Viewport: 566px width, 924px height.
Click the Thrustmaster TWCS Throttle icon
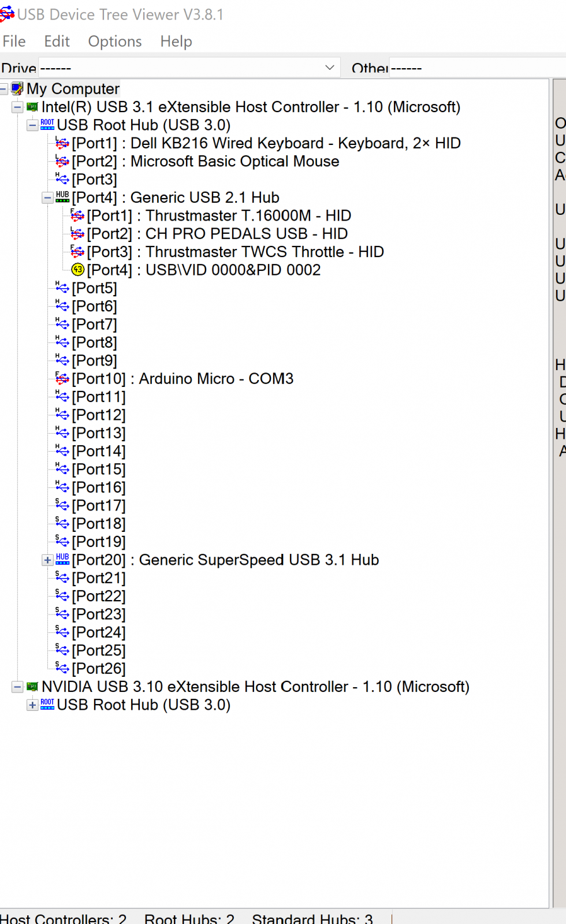(77, 252)
